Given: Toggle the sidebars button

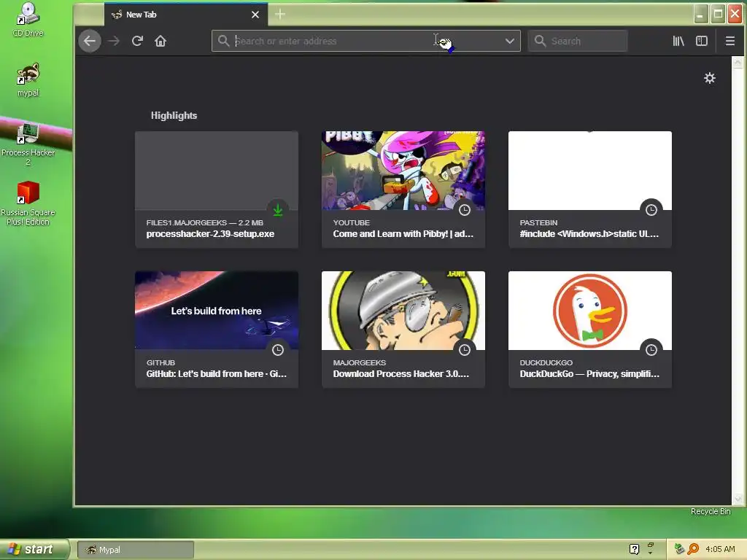Looking at the screenshot, I should (702, 41).
